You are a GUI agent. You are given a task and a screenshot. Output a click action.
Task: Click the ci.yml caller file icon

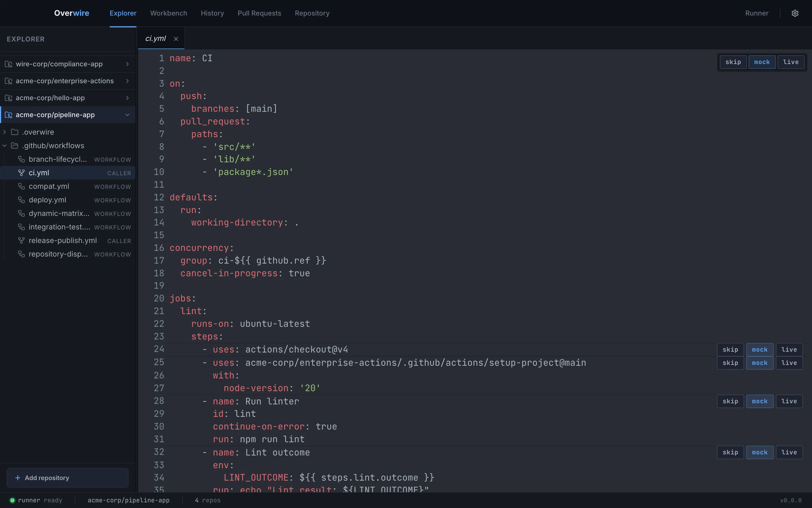[x=21, y=173]
